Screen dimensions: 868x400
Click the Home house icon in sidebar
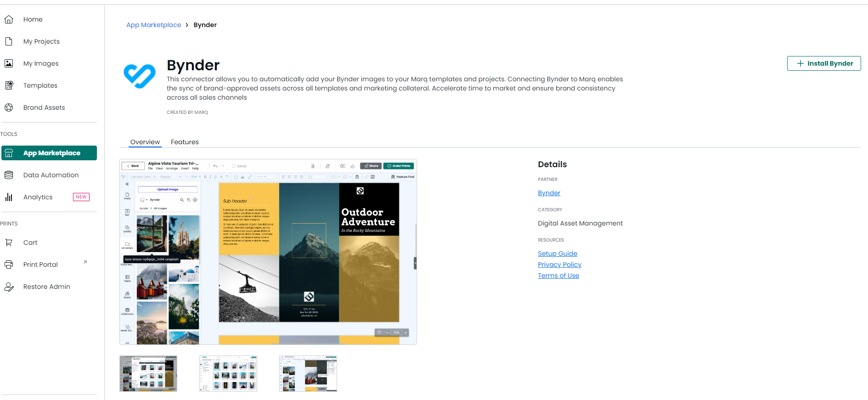coord(9,19)
